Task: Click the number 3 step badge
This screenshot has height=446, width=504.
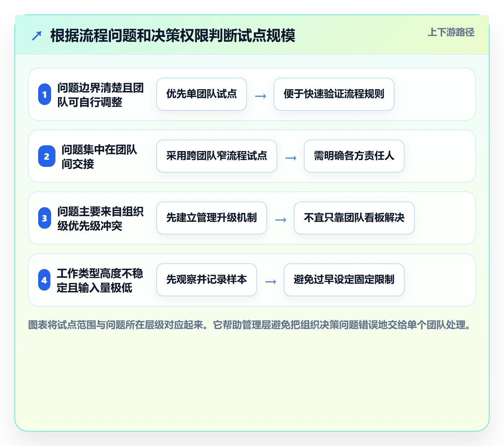Action: pyautogui.click(x=45, y=218)
